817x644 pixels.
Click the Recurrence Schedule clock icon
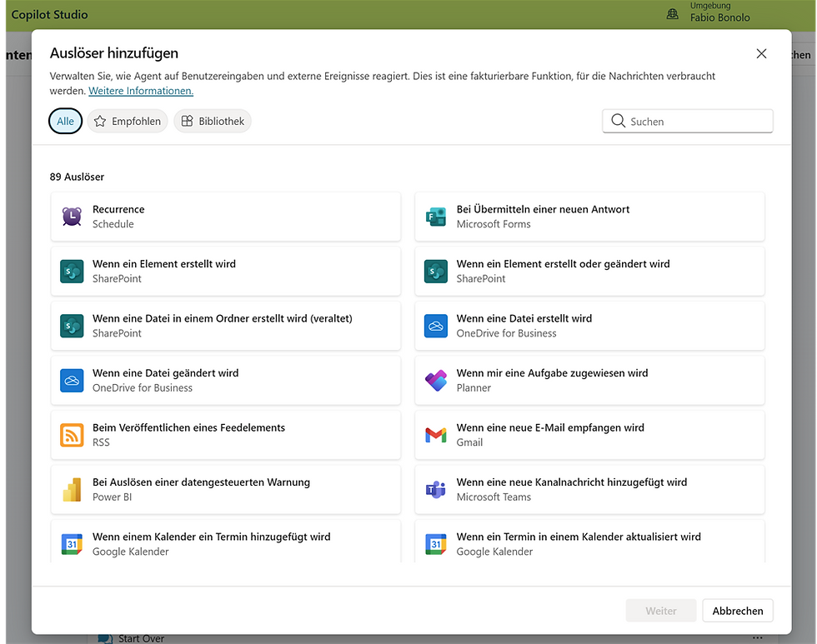[x=72, y=217]
